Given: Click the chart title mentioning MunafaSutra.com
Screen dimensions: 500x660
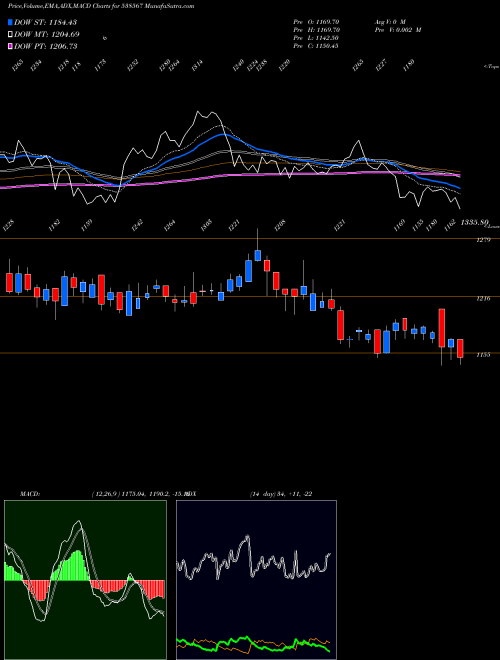Looking at the screenshot, I should click(x=101, y=7).
